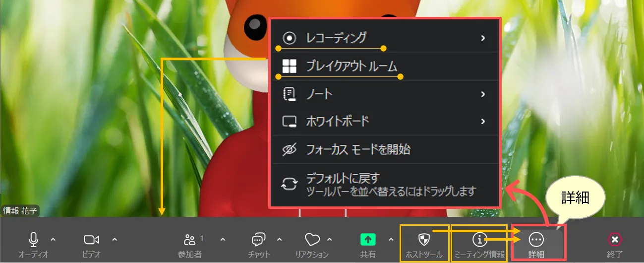The image size is (644, 263).
Task: Toggle camera with the ビデオ icon
Action: click(x=92, y=240)
